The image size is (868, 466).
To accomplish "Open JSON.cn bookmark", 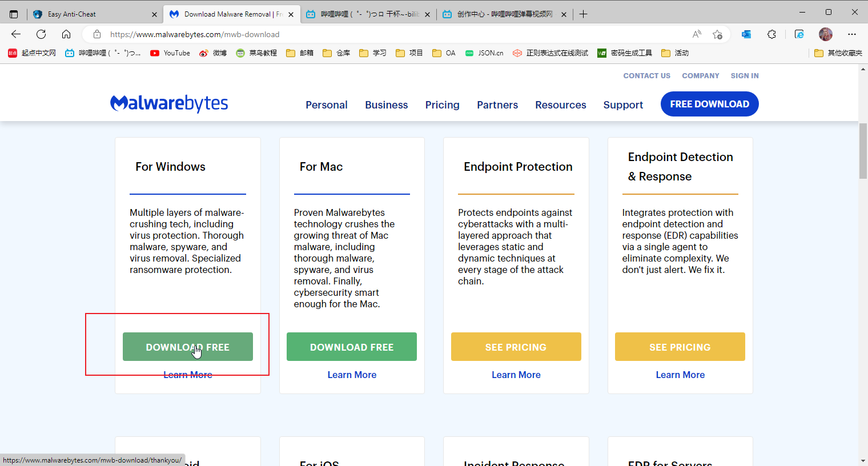I will 484,53.
